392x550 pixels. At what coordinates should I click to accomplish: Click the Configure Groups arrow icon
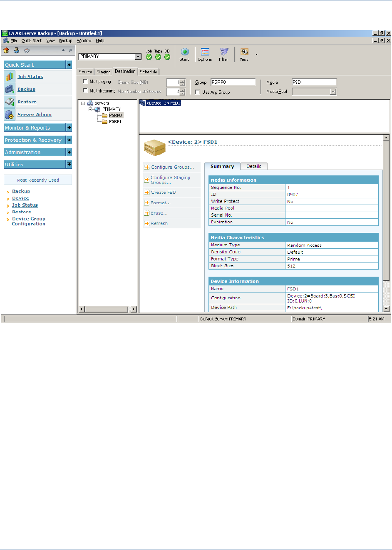(x=146, y=167)
